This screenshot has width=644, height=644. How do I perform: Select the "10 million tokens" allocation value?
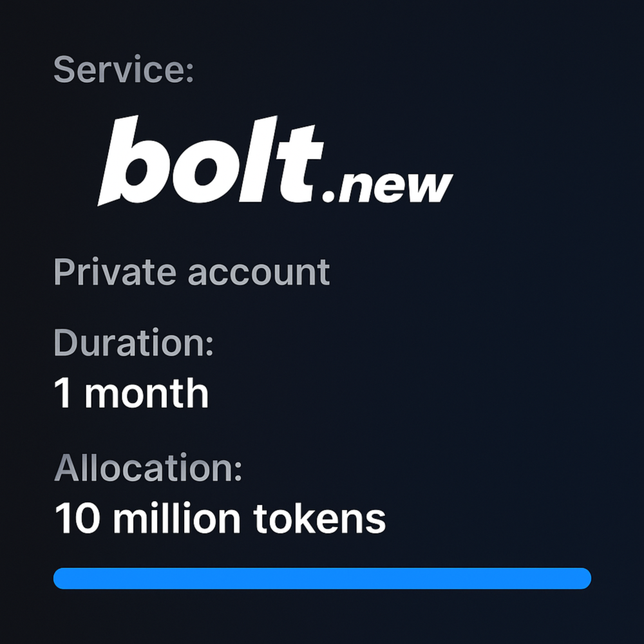click(220, 518)
